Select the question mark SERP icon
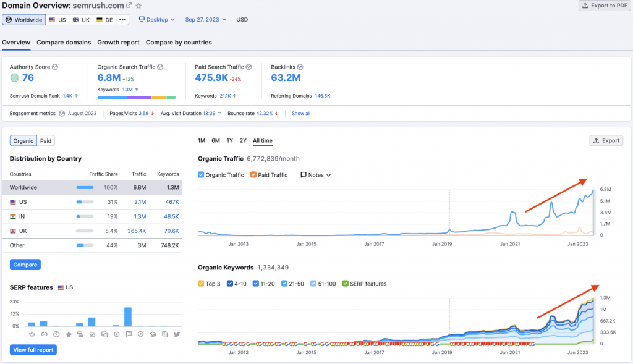This screenshot has width=633, height=364. (56, 334)
